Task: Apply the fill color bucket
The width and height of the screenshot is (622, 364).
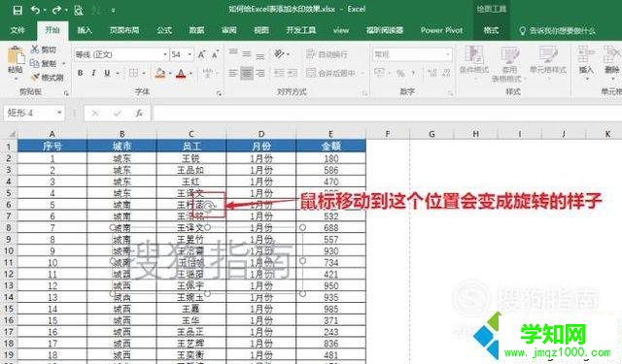Action: coord(160,73)
